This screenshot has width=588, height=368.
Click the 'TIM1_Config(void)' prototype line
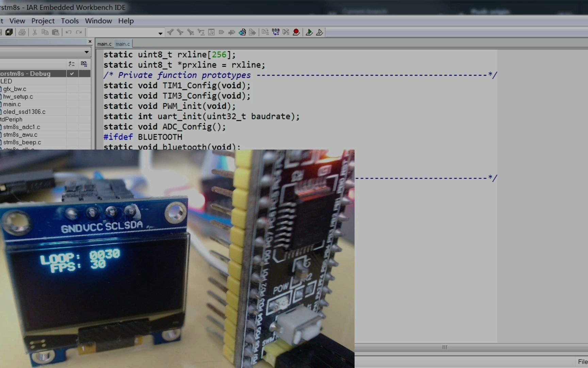click(x=177, y=86)
